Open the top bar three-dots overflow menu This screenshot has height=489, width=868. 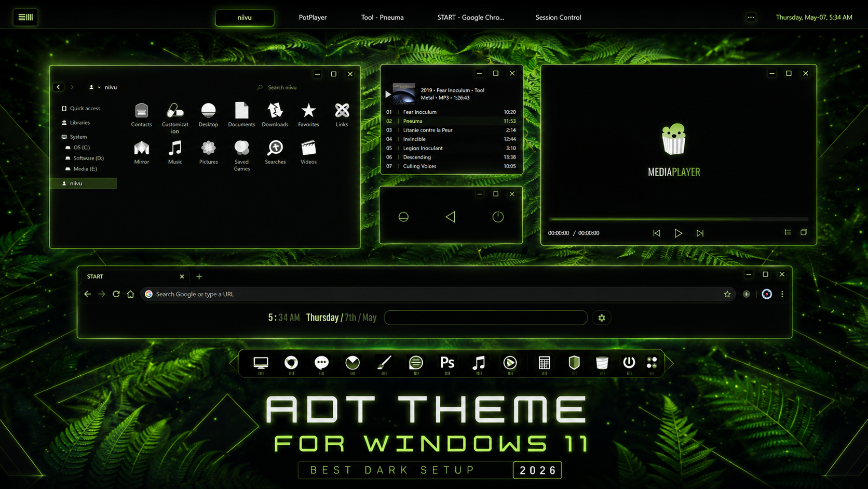[751, 17]
